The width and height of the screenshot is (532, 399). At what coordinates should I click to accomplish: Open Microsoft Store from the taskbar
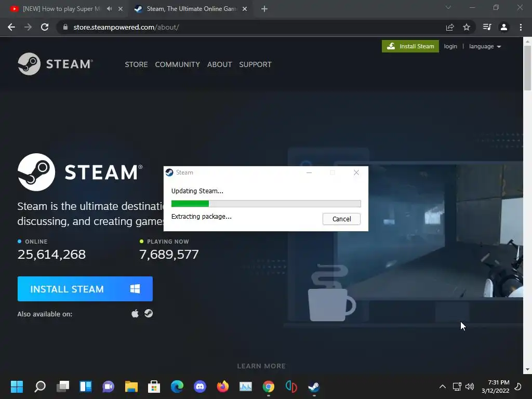click(154, 387)
